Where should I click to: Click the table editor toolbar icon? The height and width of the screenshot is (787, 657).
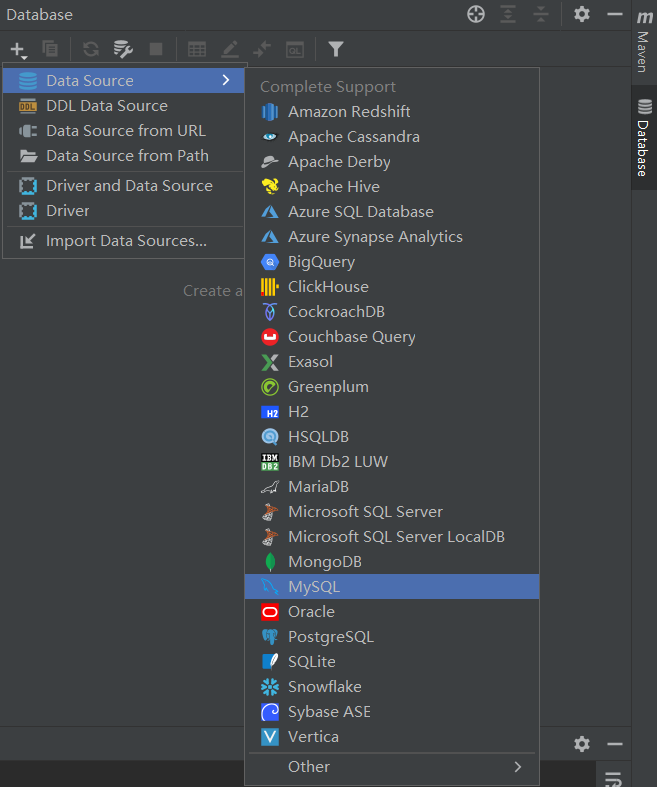click(x=197, y=49)
